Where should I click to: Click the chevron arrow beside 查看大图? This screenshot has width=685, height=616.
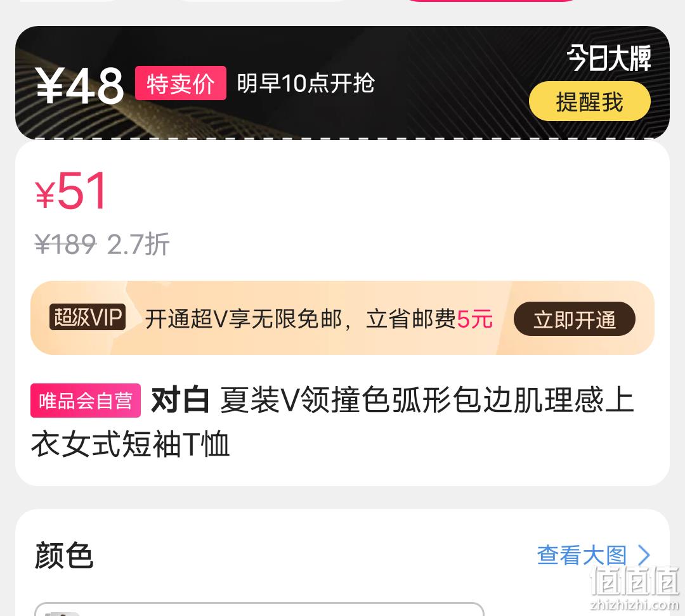click(x=644, y=555)
